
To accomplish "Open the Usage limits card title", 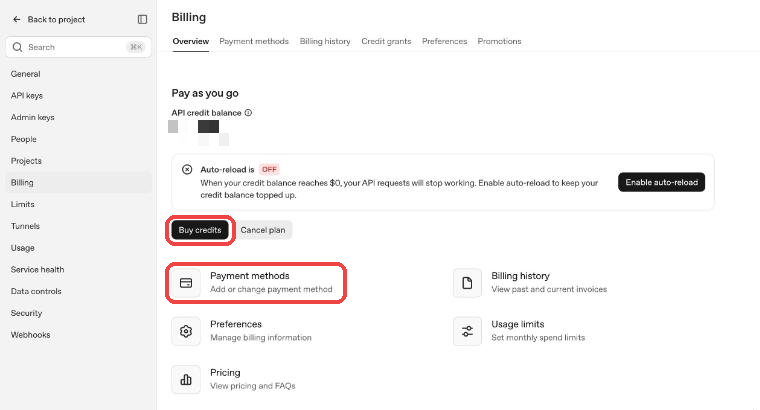I will [518, 324].
